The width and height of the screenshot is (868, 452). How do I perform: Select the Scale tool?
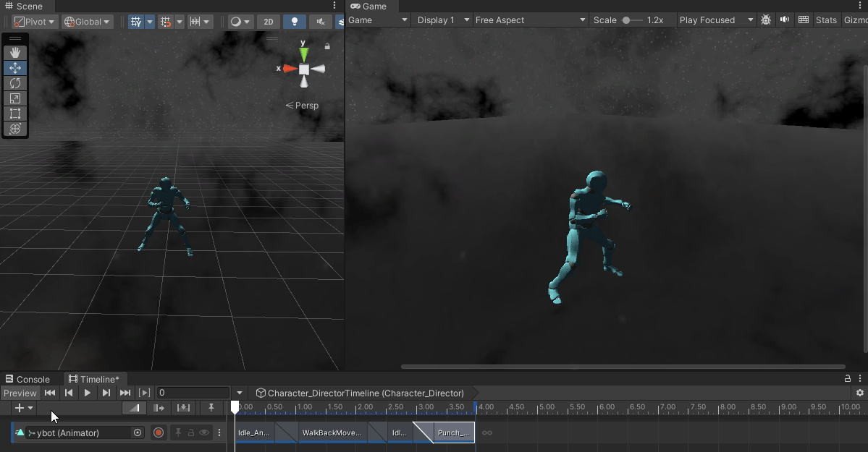[15, 98]
